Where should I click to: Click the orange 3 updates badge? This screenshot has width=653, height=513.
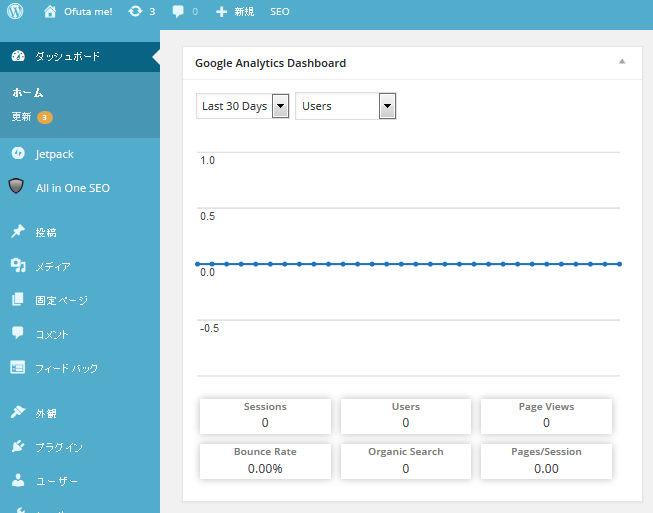[x=45, y=117]
